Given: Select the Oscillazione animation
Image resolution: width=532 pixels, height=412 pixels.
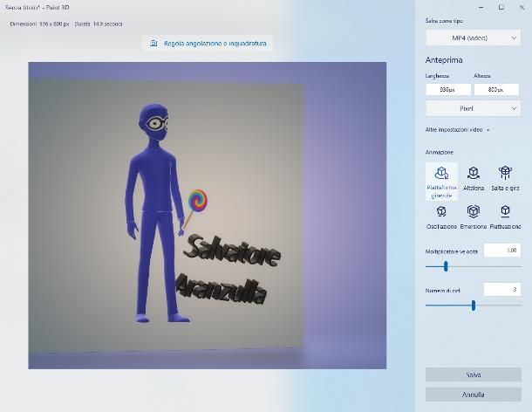Looking at the screenshot, I should click(441, 217).
